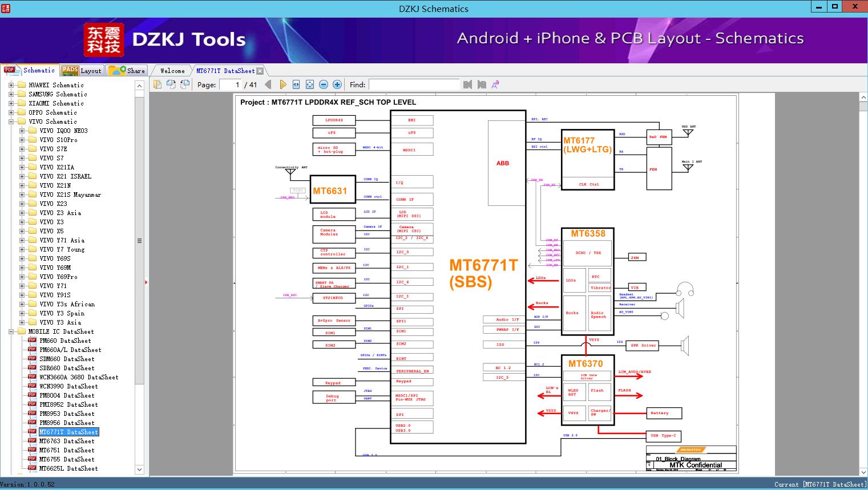
Task: Click the document view scroll down arrow
Action: 863,472
